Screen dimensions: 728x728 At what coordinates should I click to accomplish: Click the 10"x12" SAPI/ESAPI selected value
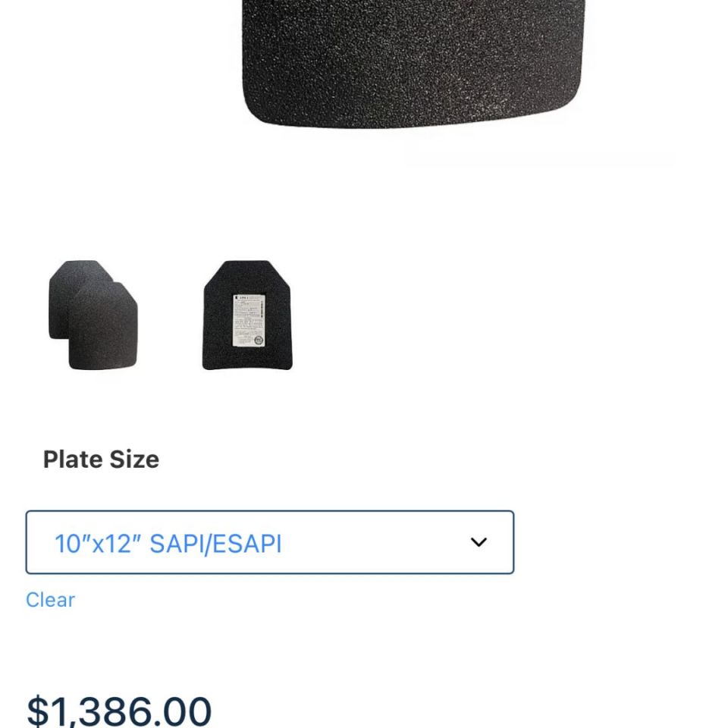(x=168, y=543)
